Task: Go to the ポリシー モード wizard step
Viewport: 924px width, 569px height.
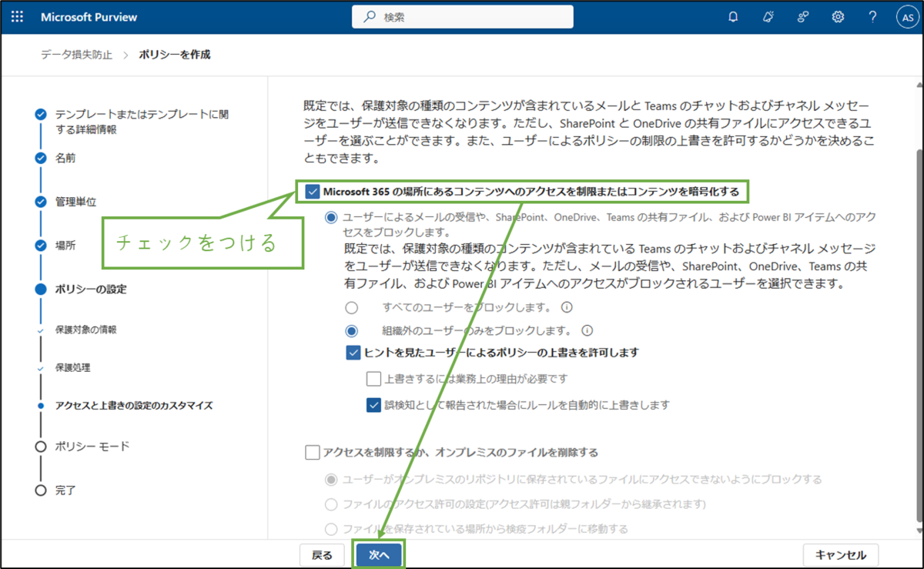Action: 92,447
